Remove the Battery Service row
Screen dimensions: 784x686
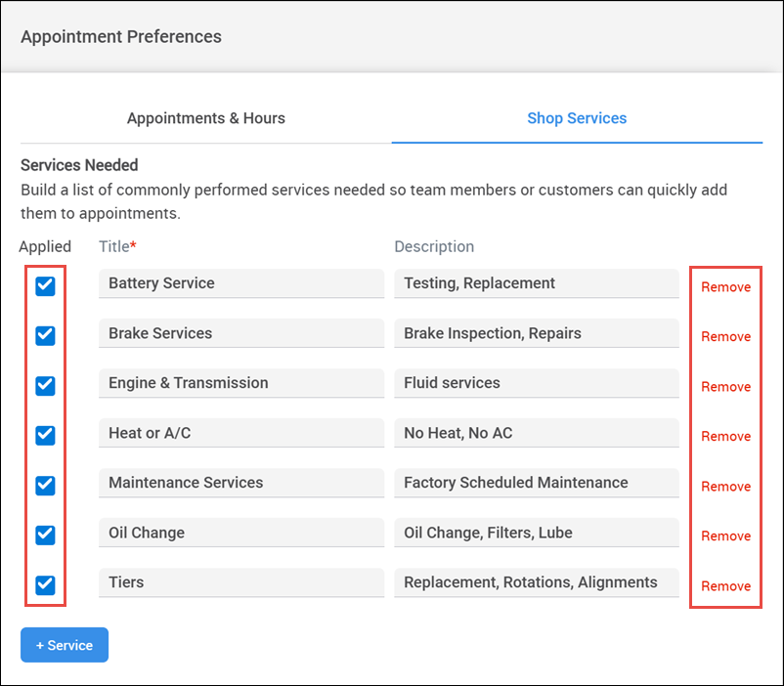[725, 287]
